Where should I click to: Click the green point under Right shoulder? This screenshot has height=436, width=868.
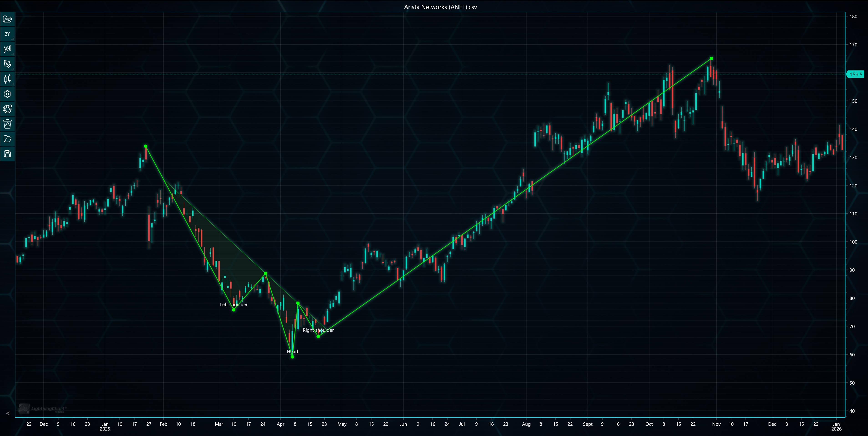pos(318,337)
